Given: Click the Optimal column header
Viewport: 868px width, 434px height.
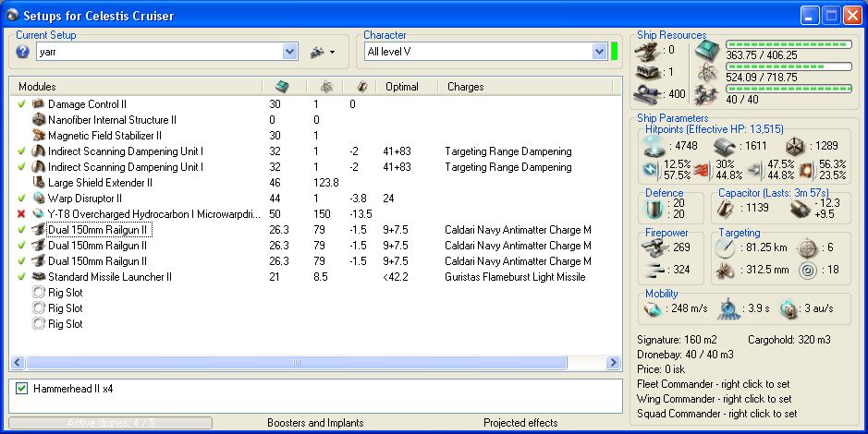Looking at the screenshot, I should 402,87.
